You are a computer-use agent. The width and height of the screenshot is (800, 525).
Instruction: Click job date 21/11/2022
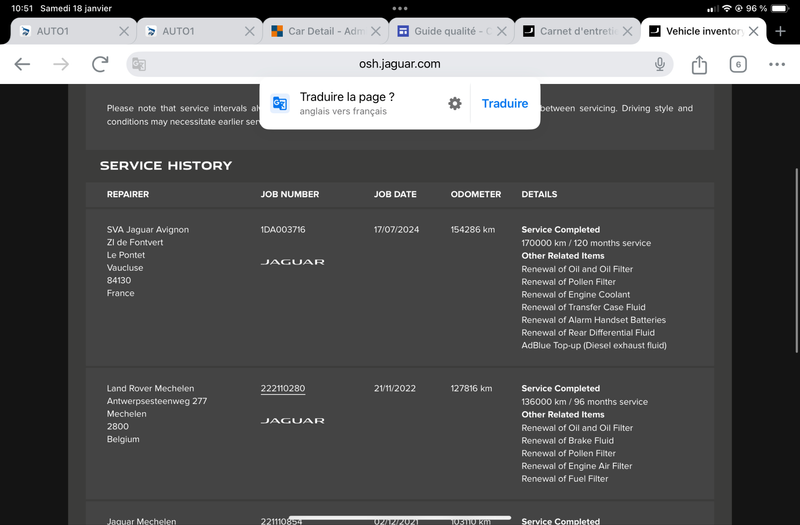395,388
